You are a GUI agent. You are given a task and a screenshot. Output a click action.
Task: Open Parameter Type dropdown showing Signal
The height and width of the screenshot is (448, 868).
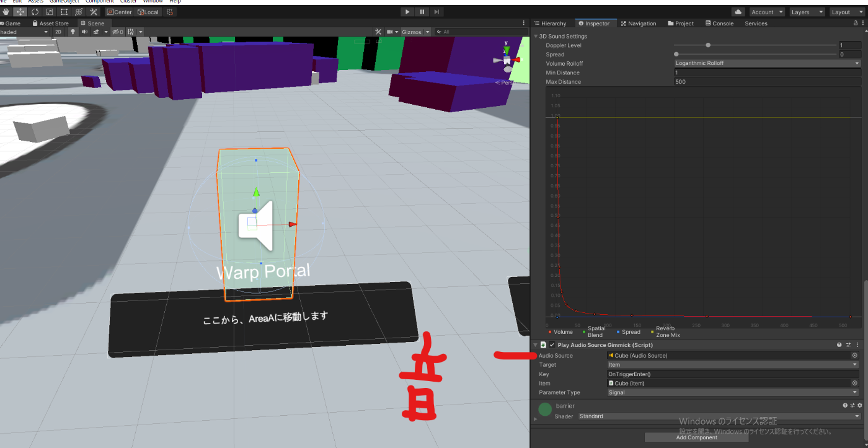point(734,392)
